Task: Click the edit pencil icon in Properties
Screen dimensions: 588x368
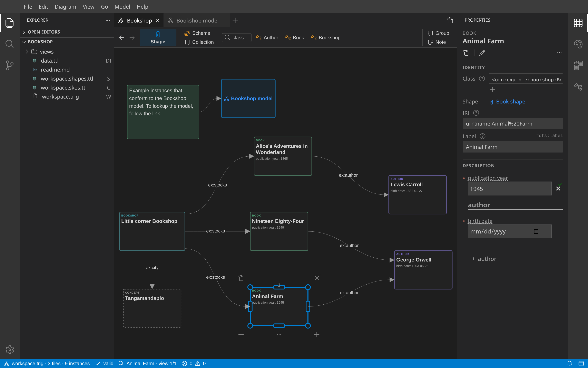Action: tap(482, 53)
